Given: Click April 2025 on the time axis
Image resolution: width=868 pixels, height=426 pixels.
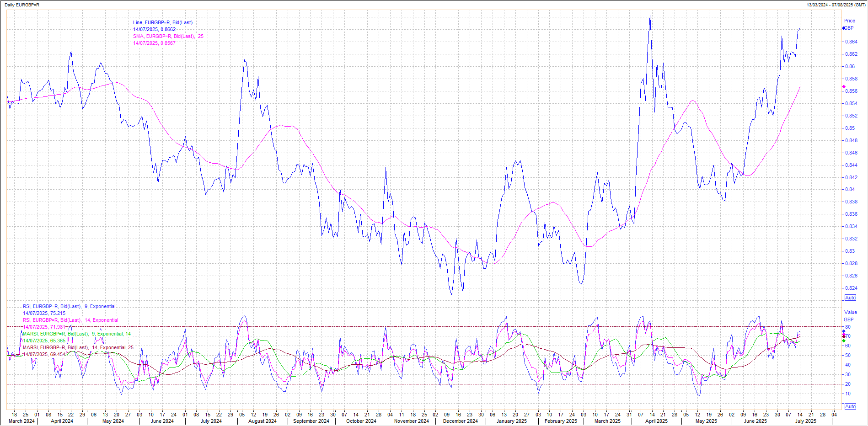Looking at the screenshot, I should click(x=656, y=421).
